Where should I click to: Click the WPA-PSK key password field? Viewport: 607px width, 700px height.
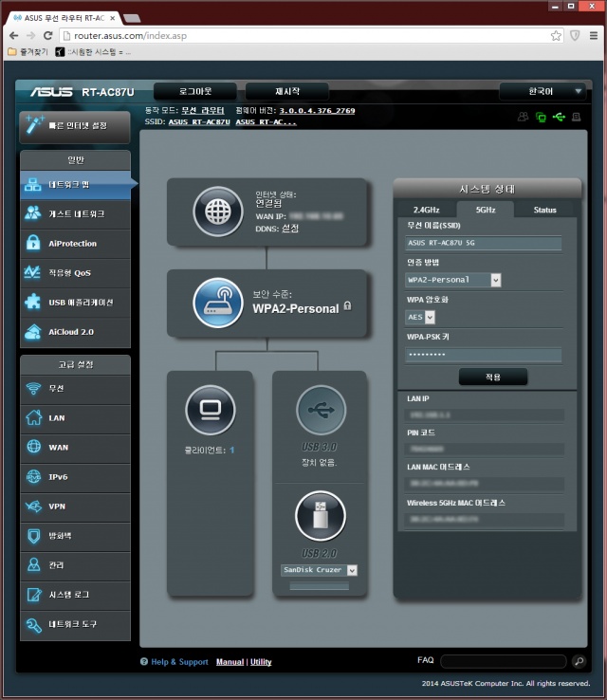(484, 355)
